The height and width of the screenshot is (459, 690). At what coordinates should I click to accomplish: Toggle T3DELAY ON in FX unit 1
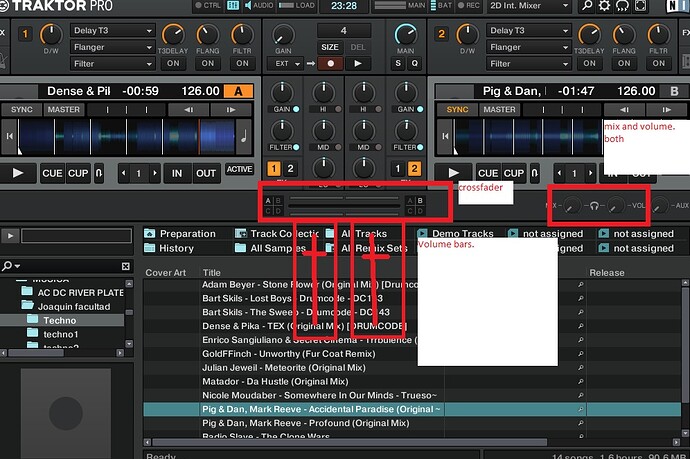pos(173,63)
